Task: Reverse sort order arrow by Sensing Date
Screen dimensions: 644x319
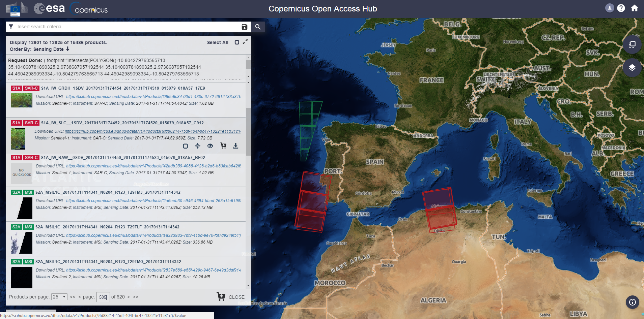Action: [68, 49]
